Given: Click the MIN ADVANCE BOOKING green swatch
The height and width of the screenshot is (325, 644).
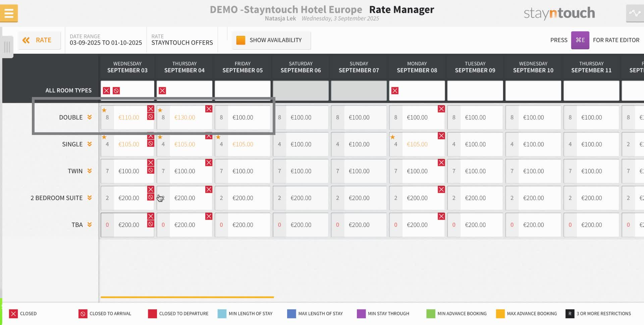Looking at the screenshot, I should [x=431, y=314].
